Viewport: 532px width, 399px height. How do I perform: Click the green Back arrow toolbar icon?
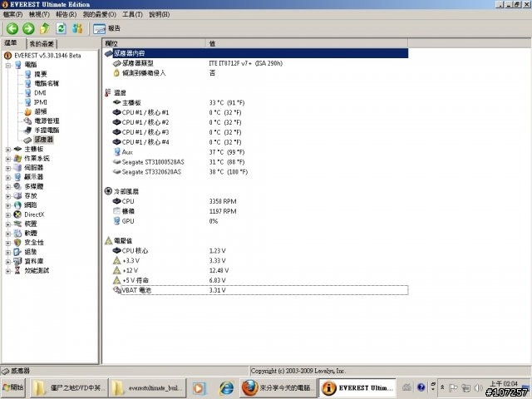12,28
